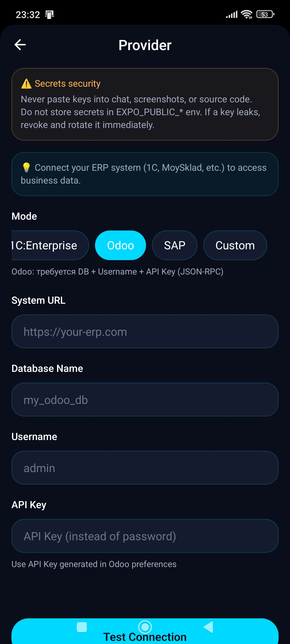Screen dimensions: 290x644
Task: Focus the Database Name input field
Action: pos(145,399)
